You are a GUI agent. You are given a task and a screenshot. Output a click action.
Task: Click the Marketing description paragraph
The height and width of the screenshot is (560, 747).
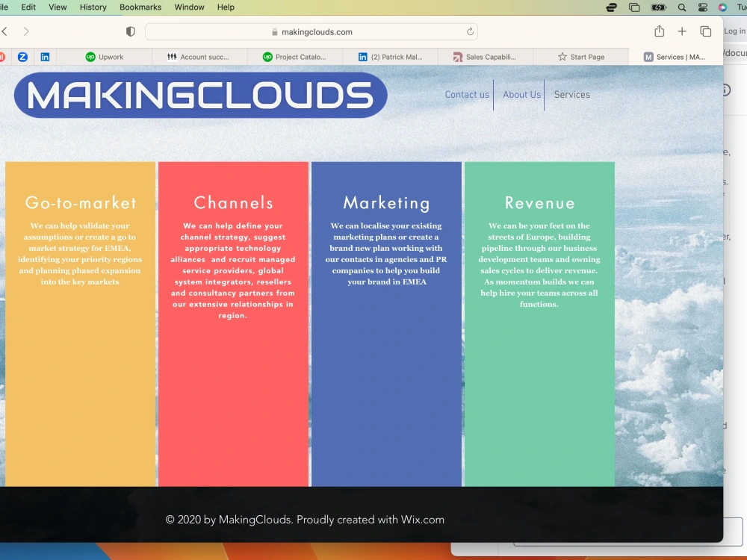(x=386, y=253)
